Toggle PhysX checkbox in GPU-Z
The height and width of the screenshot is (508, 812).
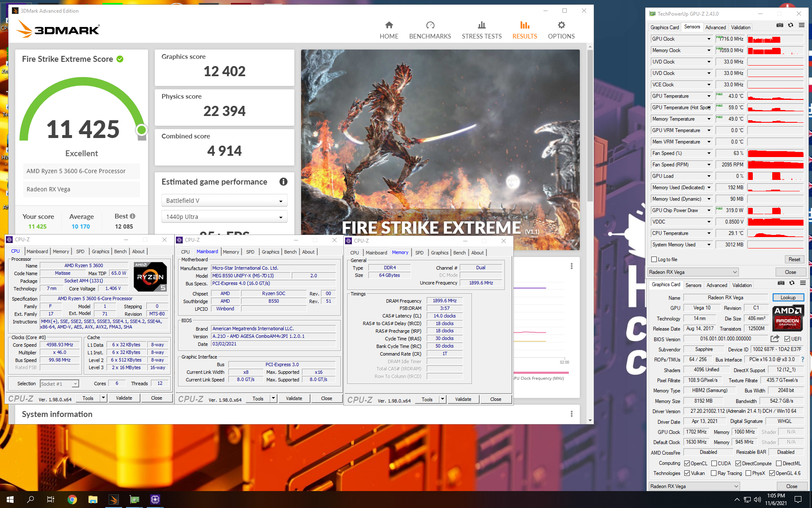tap(748, 473)
